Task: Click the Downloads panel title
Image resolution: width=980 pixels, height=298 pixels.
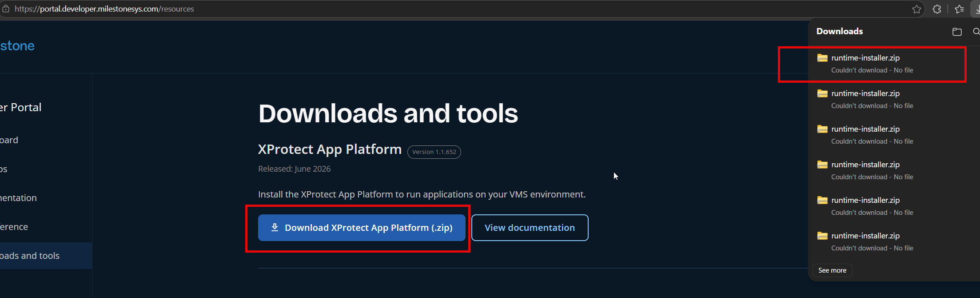Action: click(840, 31)
